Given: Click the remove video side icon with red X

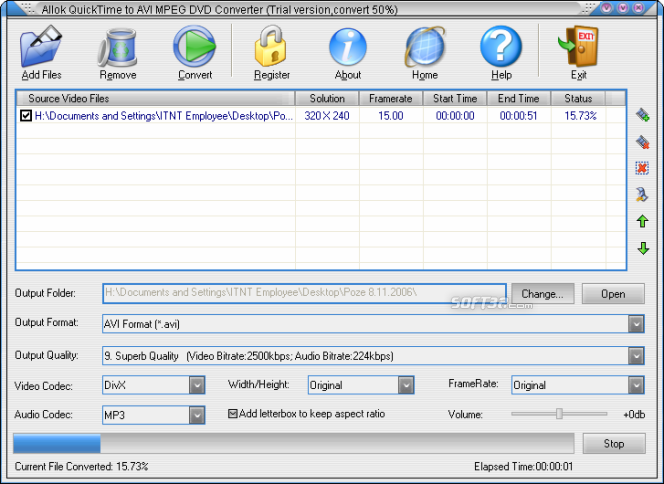Looking at the screenshot, I should point(642,142).
